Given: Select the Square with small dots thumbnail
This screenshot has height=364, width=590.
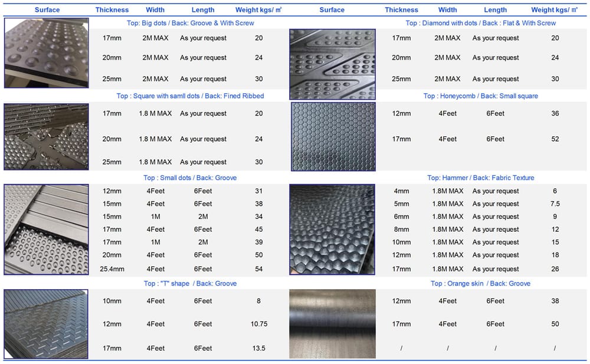Looking at the screenshot, I should (x=46, y=136).
